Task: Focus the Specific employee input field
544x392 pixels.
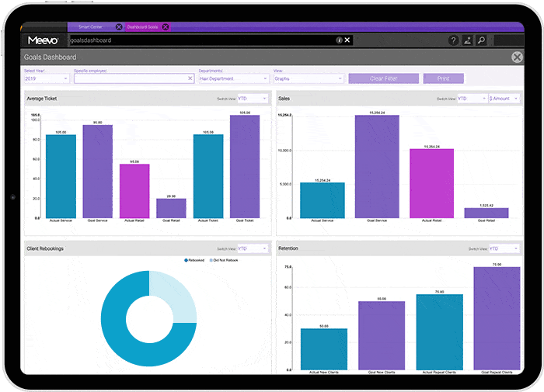Action: pyautogui.click(x=130, y=78)
